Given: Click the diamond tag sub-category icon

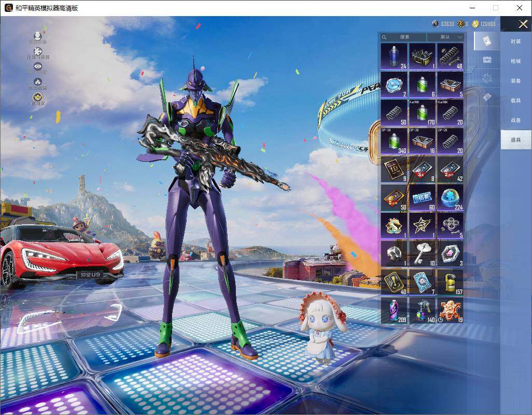Looking at the screenshot, I should 486,95.
